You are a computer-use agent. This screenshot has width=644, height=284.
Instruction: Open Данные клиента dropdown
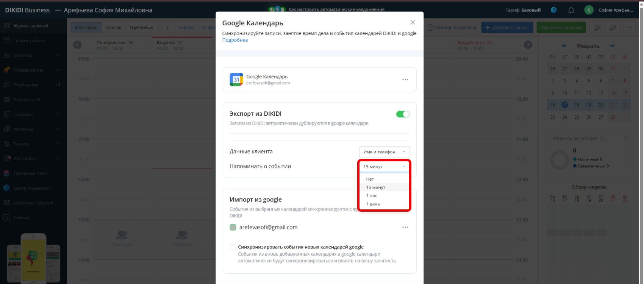(384, 152)
